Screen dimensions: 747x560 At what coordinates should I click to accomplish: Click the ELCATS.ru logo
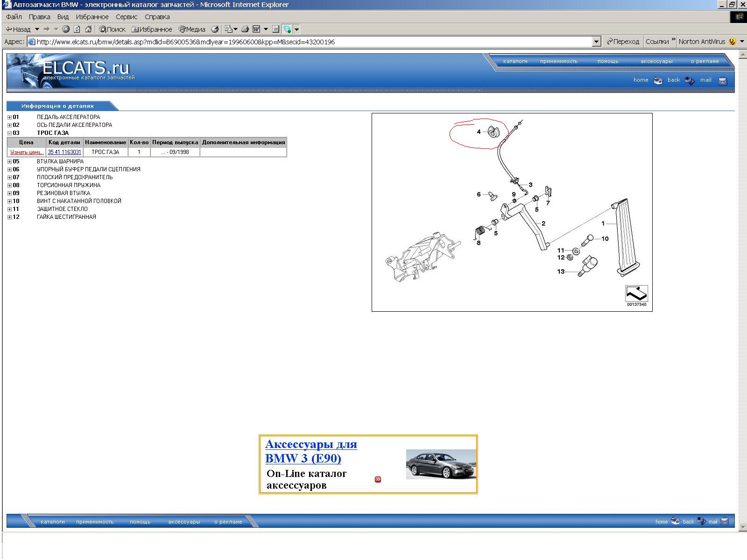pos(86,69)
